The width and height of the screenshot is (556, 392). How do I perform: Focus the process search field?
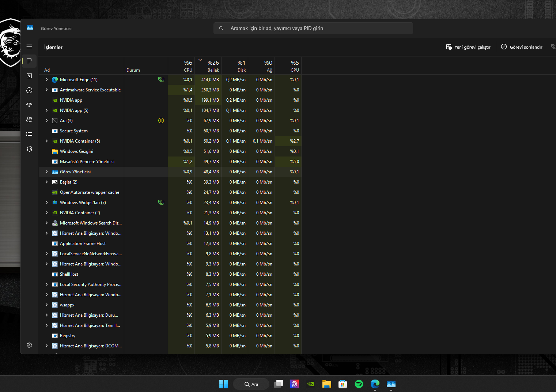(x=313, y=28)
